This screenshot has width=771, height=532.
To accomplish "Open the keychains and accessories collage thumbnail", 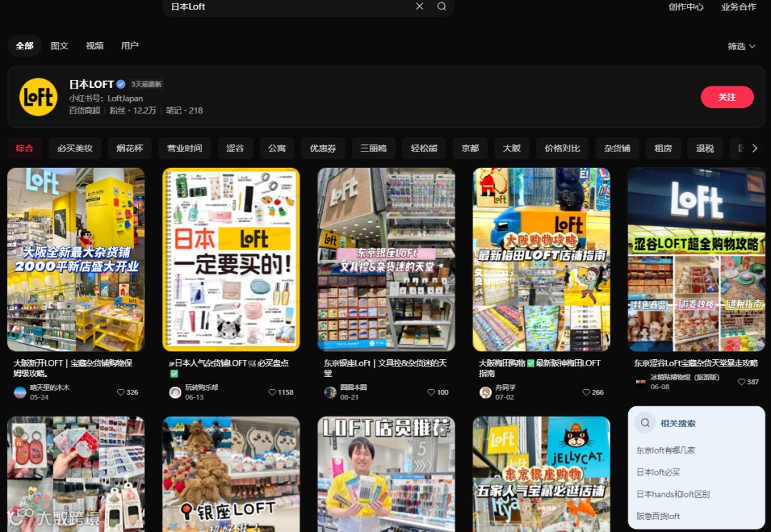I will [x=76, y=474].
